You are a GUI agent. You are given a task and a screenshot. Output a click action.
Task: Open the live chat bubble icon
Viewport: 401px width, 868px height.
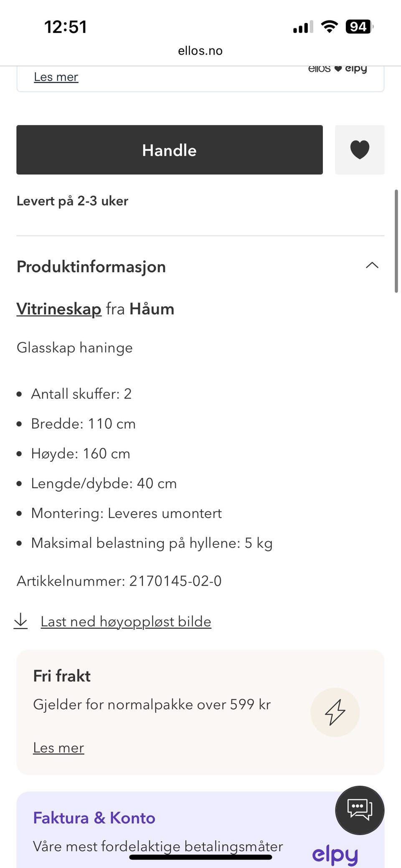[360, 810]
